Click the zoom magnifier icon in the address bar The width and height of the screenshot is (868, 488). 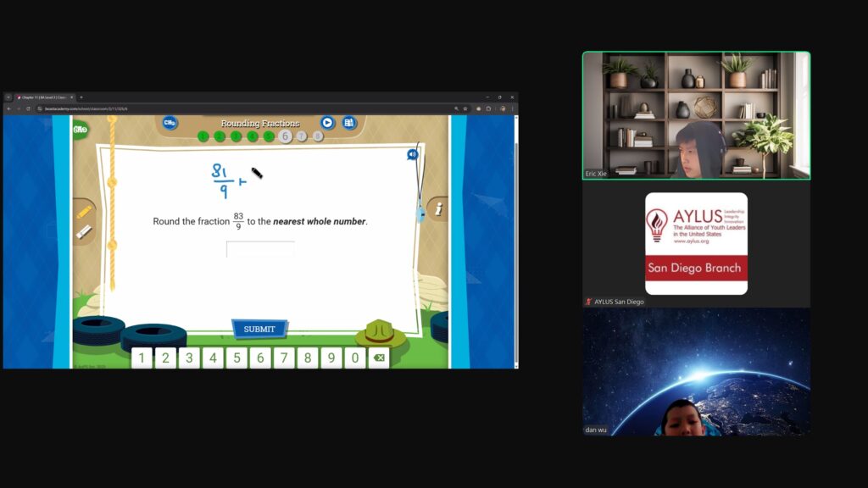click(x=456, y=108)
